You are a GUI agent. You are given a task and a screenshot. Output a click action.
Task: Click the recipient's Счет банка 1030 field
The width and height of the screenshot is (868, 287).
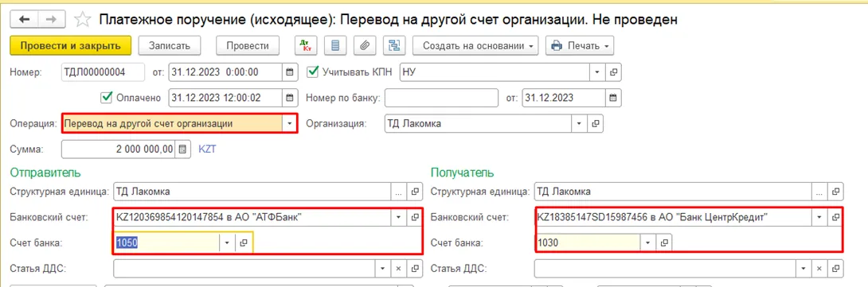click(x=588, y=242)
